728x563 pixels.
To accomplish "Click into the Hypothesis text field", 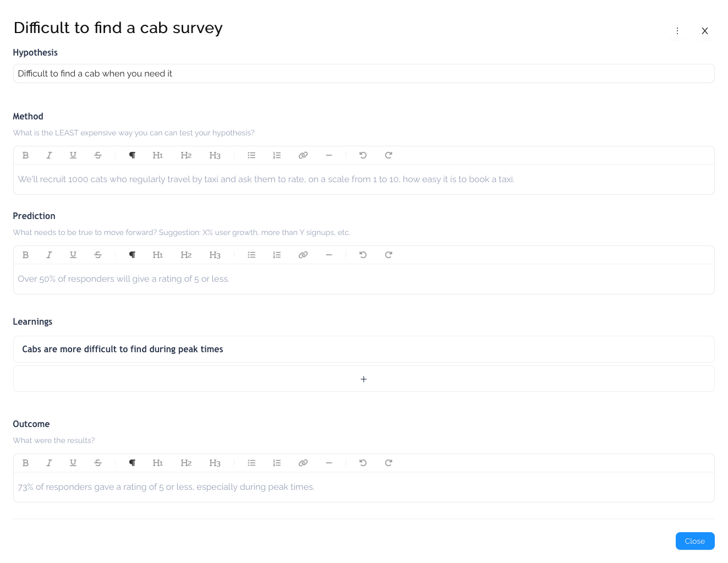I will click(x=364, y=74).
